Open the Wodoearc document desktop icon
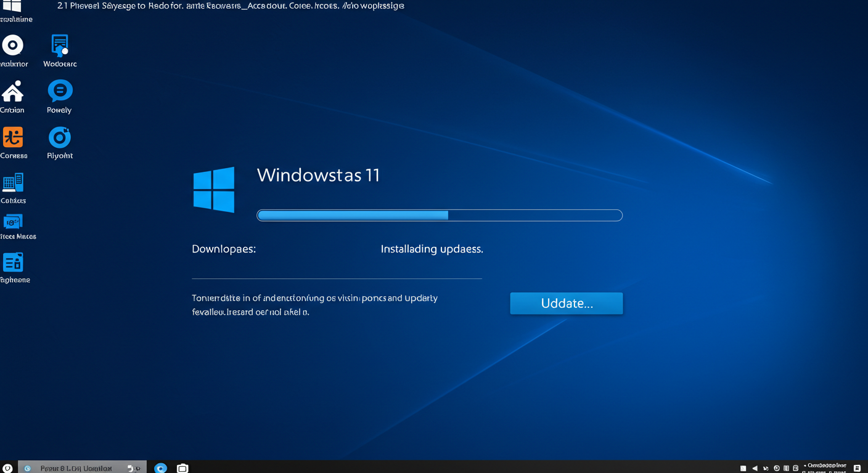 (60, 46)
